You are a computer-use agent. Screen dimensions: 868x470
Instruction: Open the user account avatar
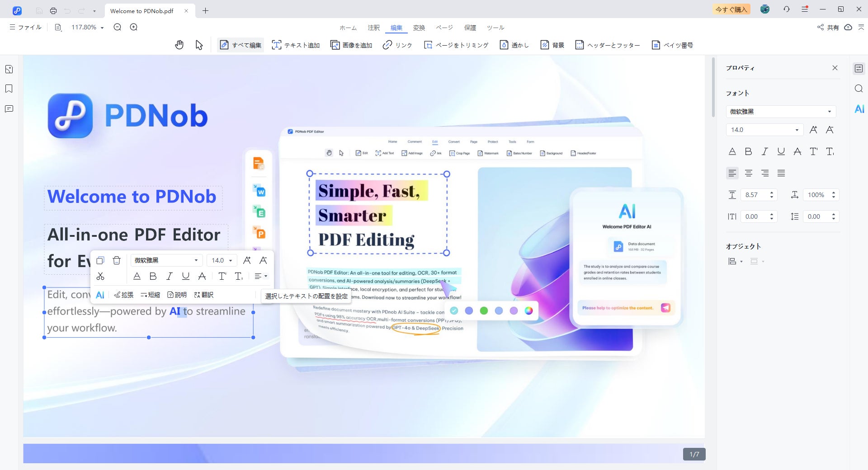(x=765, y=9)
